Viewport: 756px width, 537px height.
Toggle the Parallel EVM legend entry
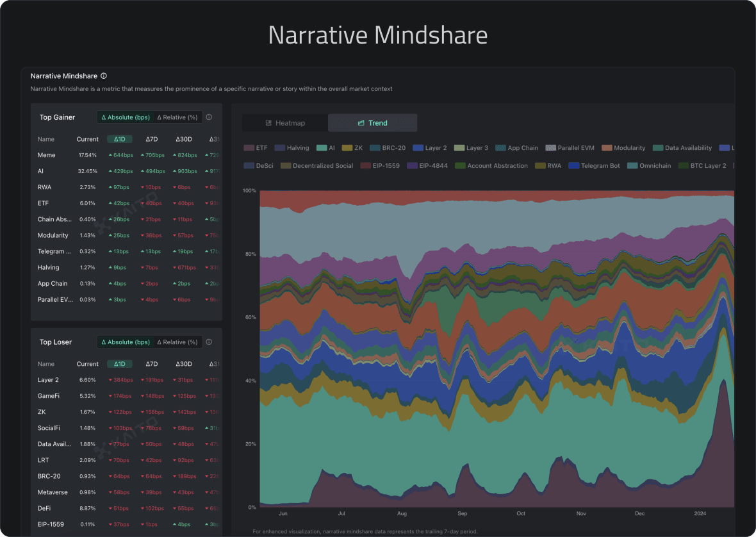click(570, 148)
